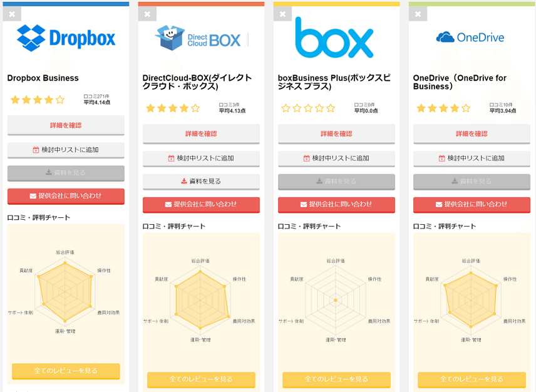Viewport: 536px width, 392px height.
Task: Remove boxBusiness Plus card with X icon
Action: [x=282, y=14]
